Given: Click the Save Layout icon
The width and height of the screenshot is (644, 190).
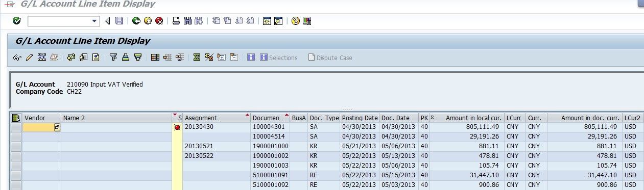Looking at the screenshot, I should (179, 58).
